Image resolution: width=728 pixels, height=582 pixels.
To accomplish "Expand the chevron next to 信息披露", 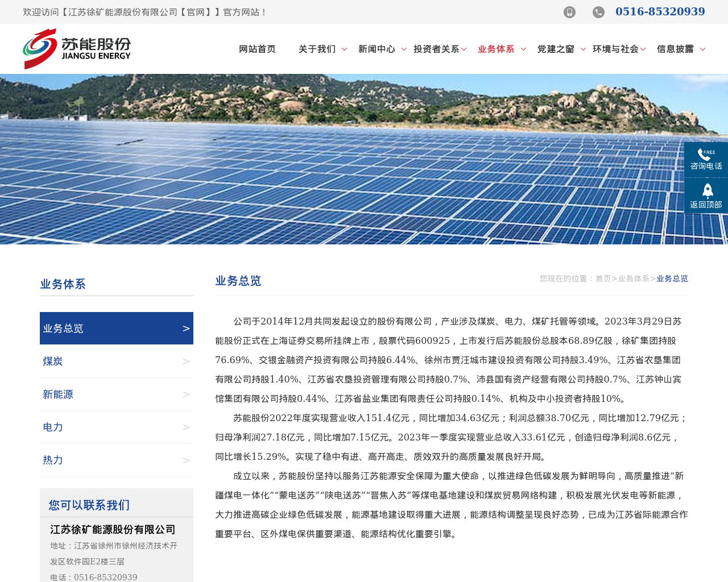I will (x=702, y=49).
